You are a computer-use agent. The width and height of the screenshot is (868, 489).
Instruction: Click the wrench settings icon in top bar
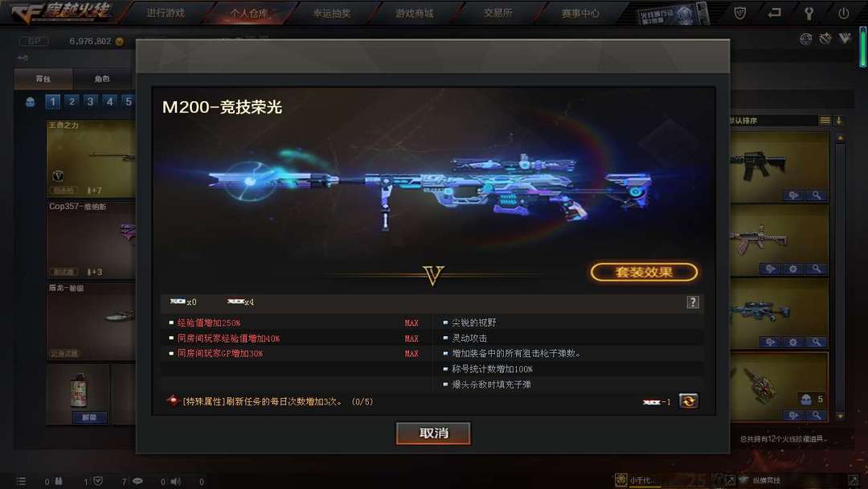pos(809,14)
